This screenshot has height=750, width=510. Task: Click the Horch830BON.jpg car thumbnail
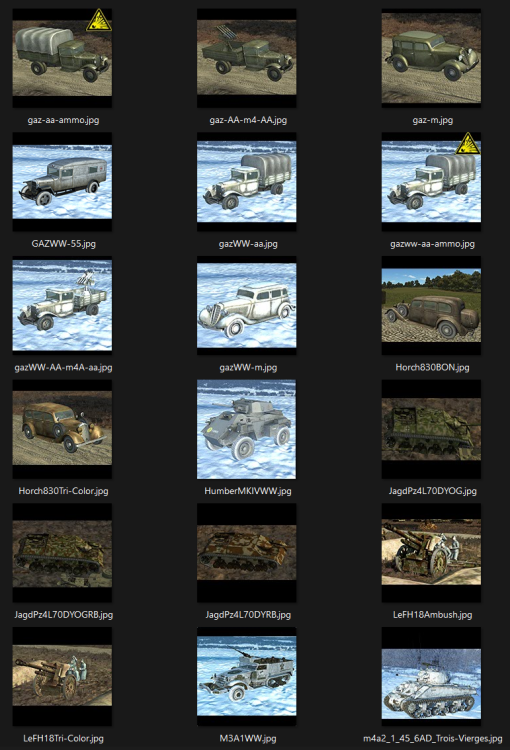click(x=432, y=306)
